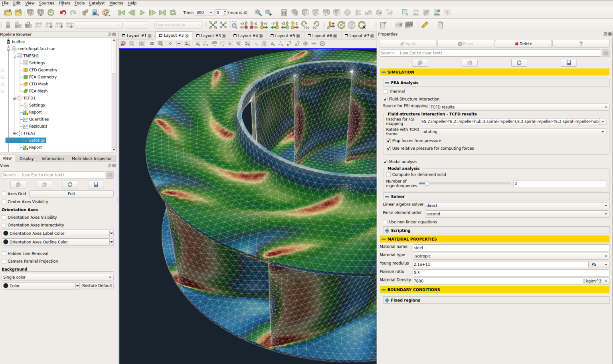Click the Restore Default background button
613x364 pixels.
[x=97, y=285]
